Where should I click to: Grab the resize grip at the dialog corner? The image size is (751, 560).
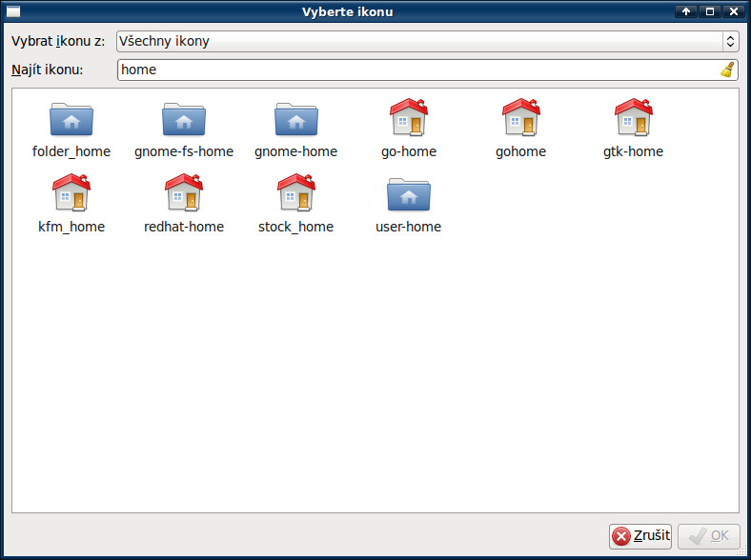pyautogui.click(x=742, y=551)
